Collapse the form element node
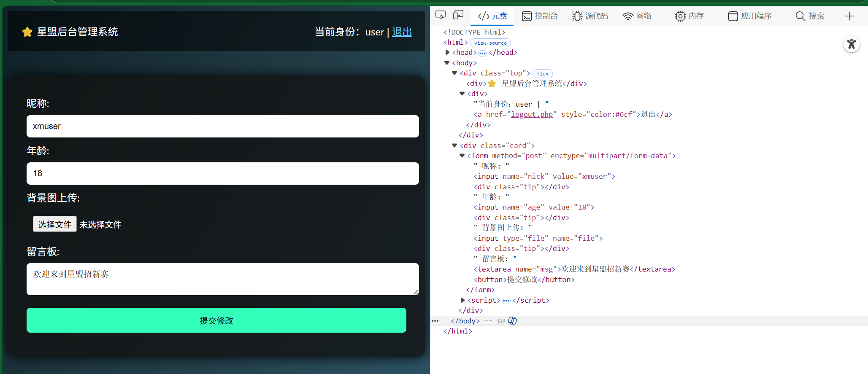The height and width of the screenshot is (374, 868). tap(462, 156)
